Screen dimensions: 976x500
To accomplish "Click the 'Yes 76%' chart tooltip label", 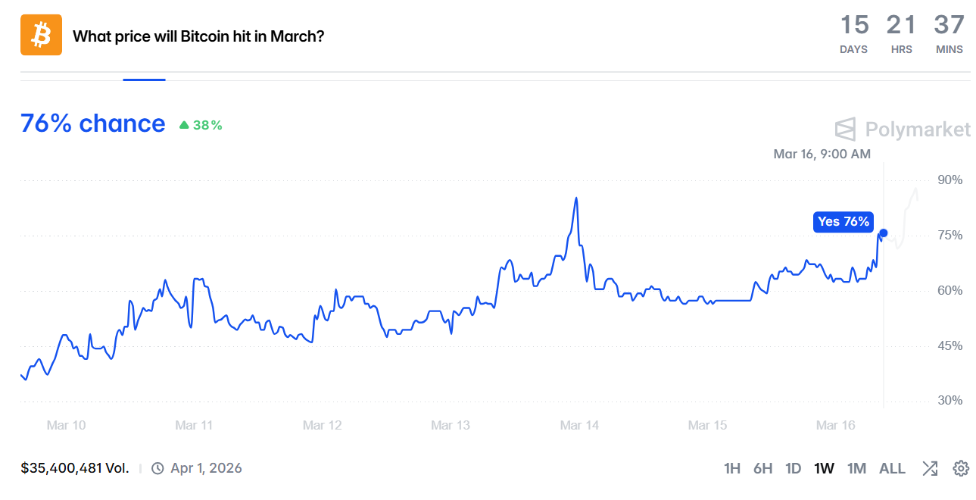I will click(x=844, y=222).
